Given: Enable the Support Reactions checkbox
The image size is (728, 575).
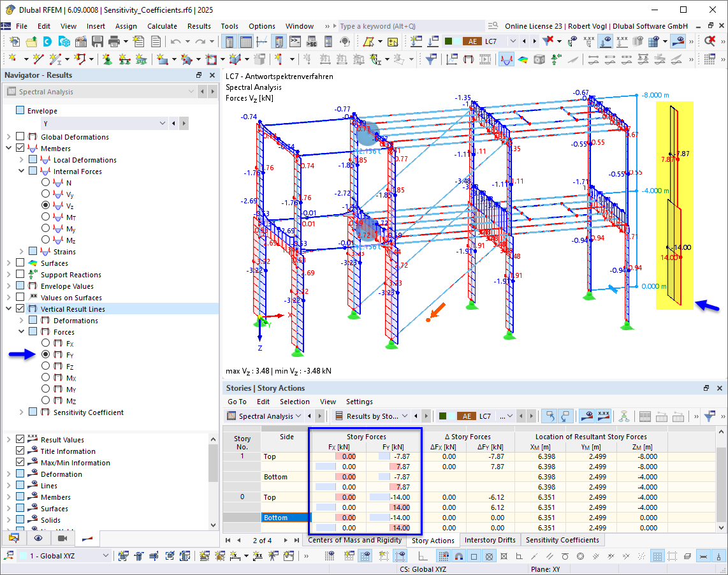Looking at the screenshot, I should tap(20, 275).
